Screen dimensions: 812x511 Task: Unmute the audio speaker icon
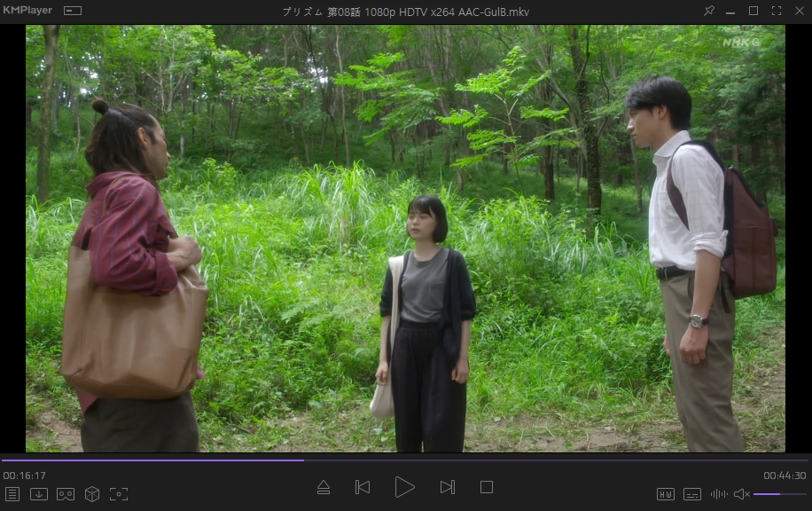tap(742, 494)
